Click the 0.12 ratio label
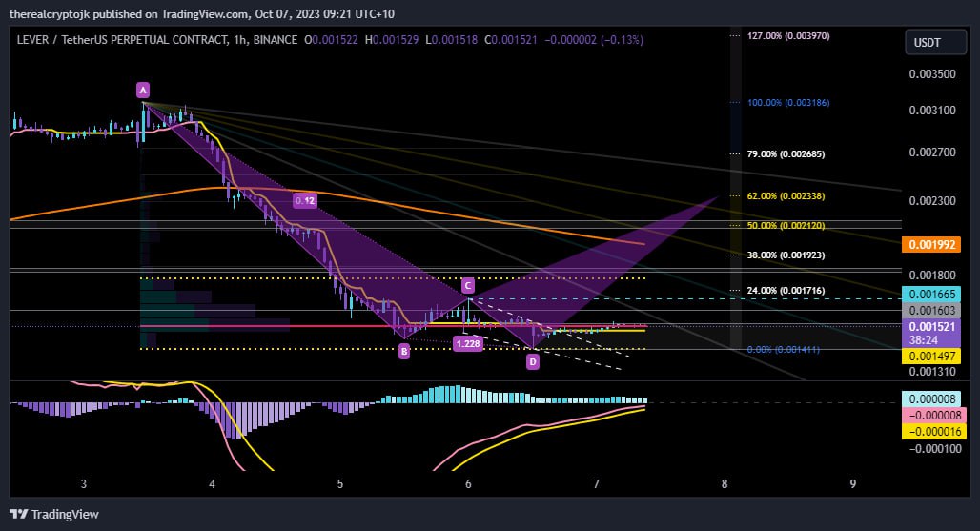This screenshot has width=980, height=531. coord(304,200)
